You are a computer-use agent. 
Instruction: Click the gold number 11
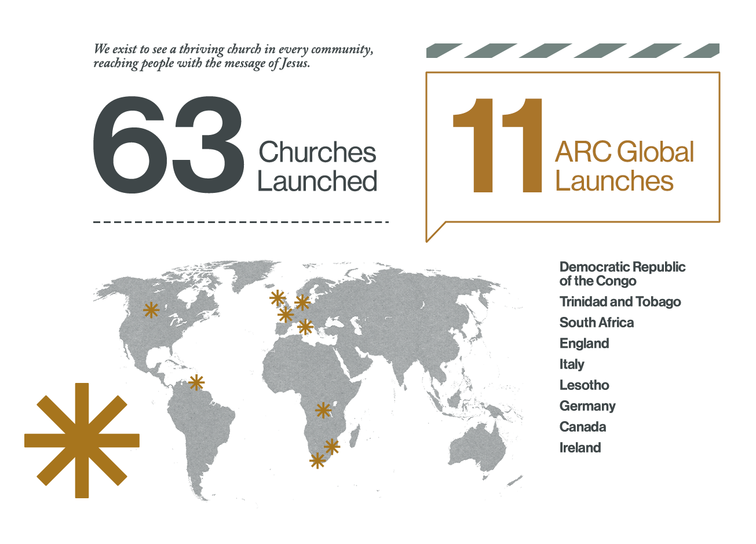[x=497, y=145]
